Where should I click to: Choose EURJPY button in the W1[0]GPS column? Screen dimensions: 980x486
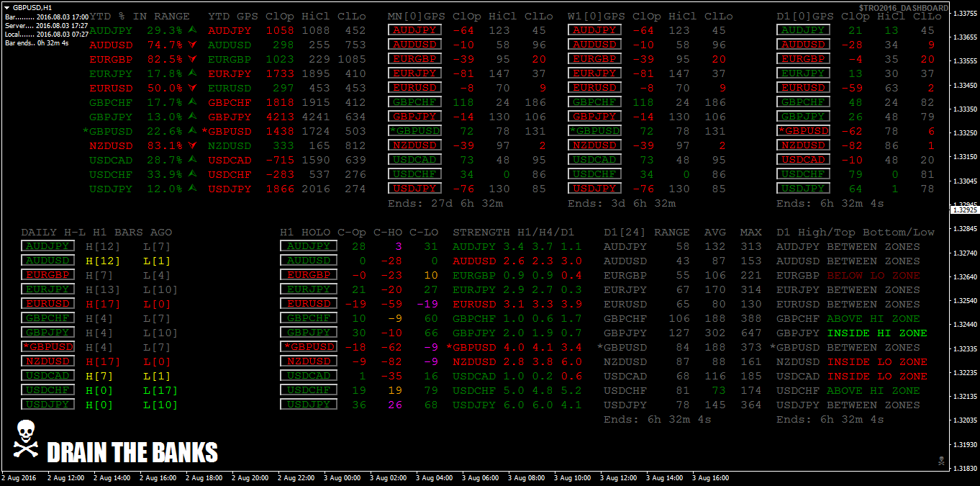pos(594,73)
